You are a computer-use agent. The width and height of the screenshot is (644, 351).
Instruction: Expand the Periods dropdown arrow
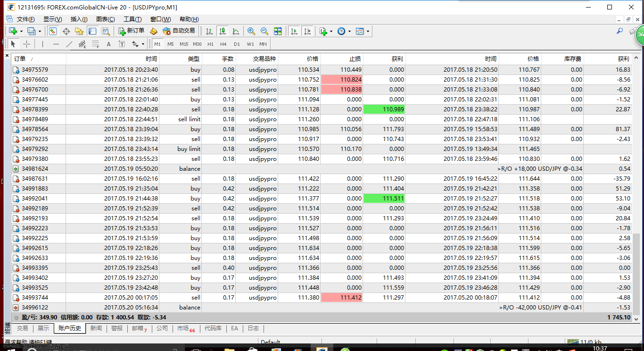tap(349, 32)
